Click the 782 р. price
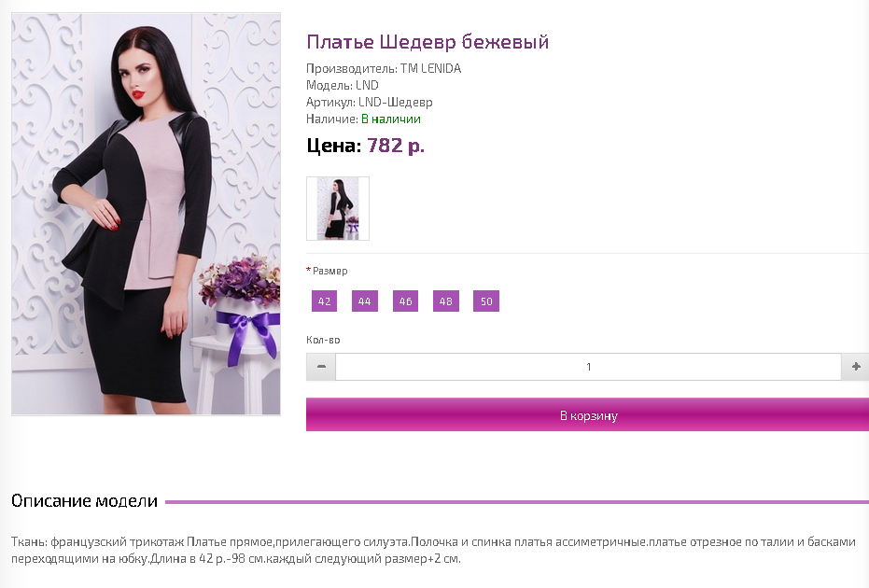Screen dimensions: 869x588 tap(396, 146)
